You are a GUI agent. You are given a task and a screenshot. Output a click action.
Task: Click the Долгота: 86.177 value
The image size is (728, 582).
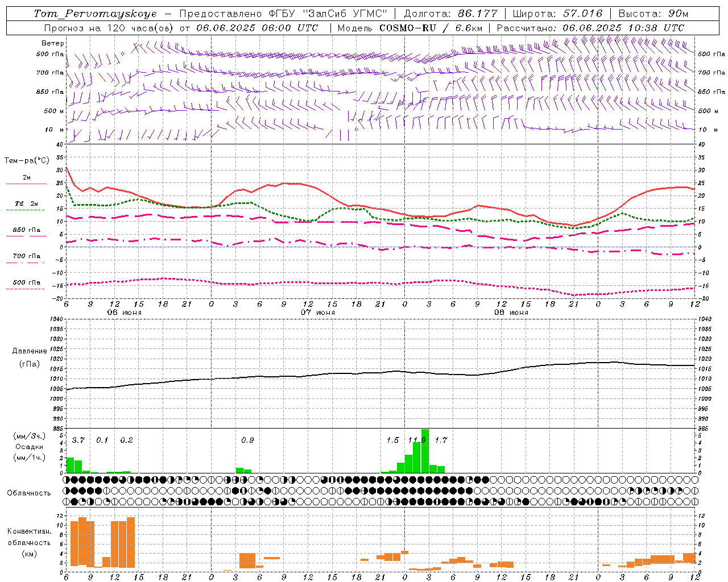pos(450,14)
